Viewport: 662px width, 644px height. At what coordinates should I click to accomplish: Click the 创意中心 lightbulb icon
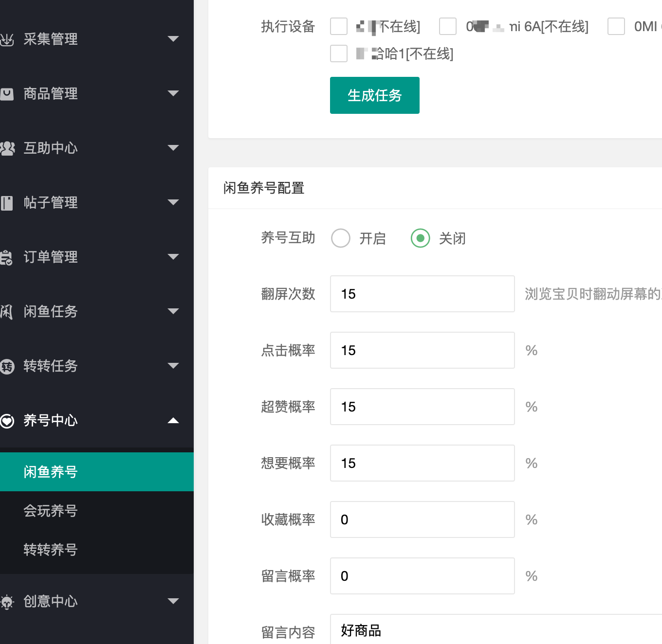click(x=7, y=602)
